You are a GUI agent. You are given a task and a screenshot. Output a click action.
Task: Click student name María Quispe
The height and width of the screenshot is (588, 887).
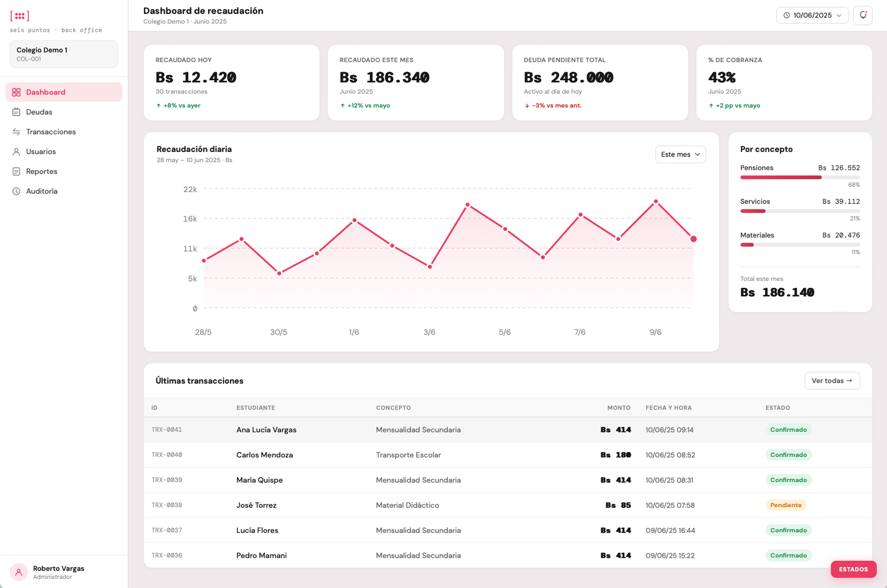tap(259, 480)
